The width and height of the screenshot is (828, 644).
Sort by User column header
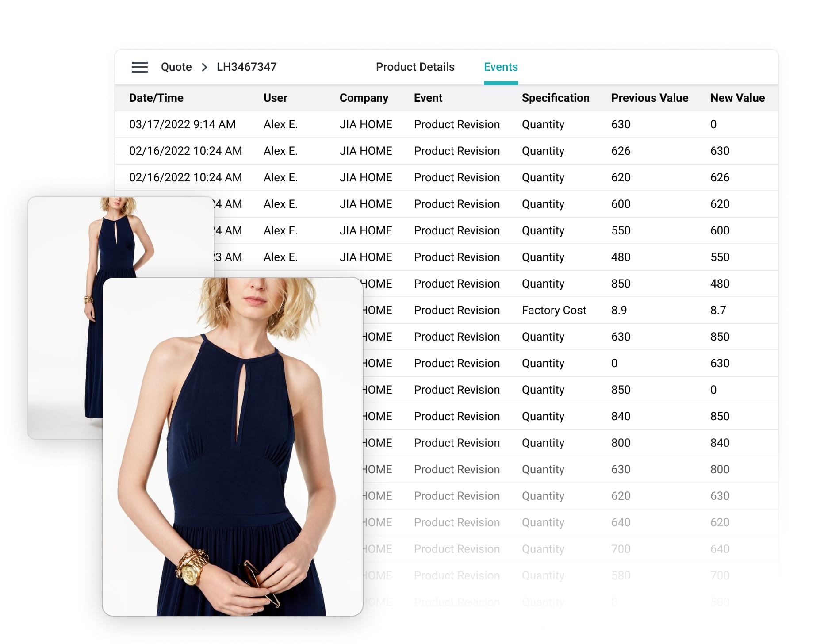[x=275, y=98]
